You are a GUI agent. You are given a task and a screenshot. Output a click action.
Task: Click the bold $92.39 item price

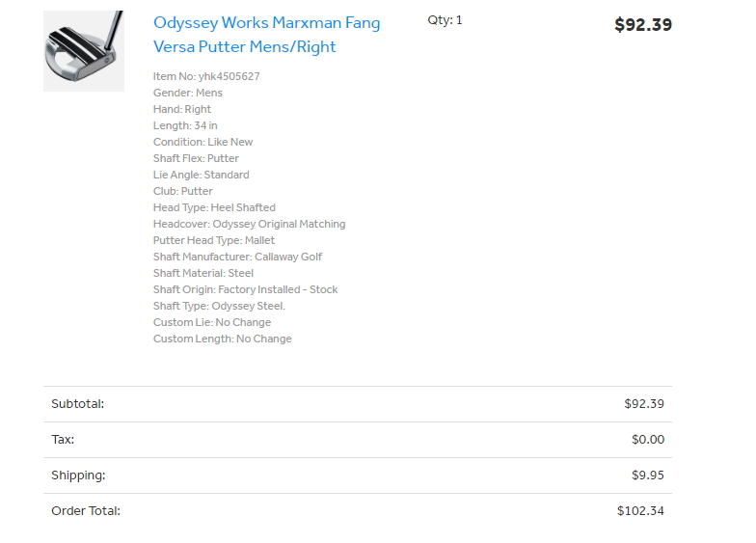642,25
